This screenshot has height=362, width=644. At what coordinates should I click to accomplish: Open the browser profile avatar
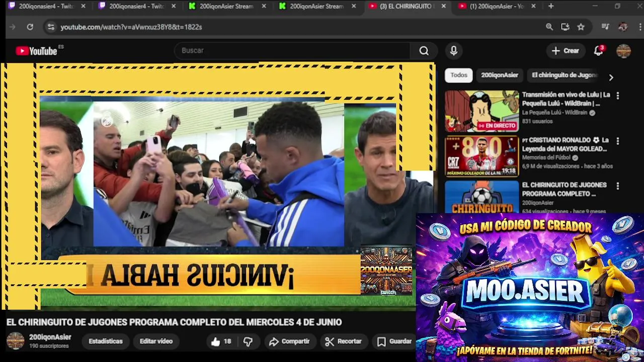pos(623,27)
